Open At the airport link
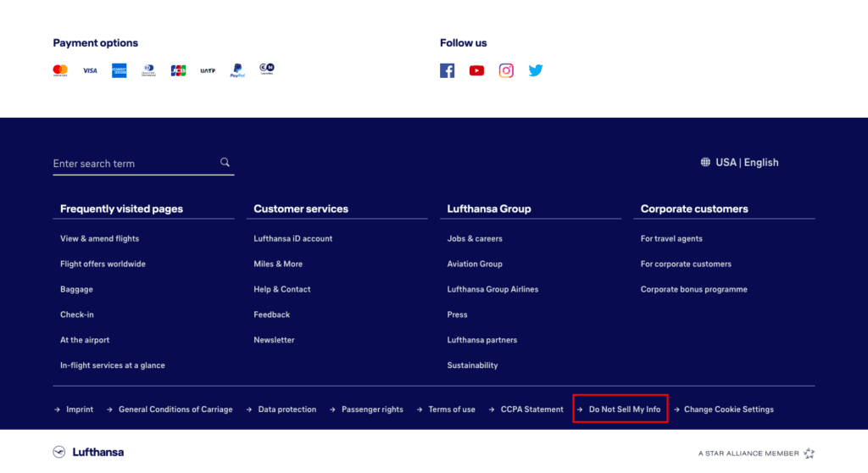The width and height of the screenshot is (868, 473). click(85, 340)
